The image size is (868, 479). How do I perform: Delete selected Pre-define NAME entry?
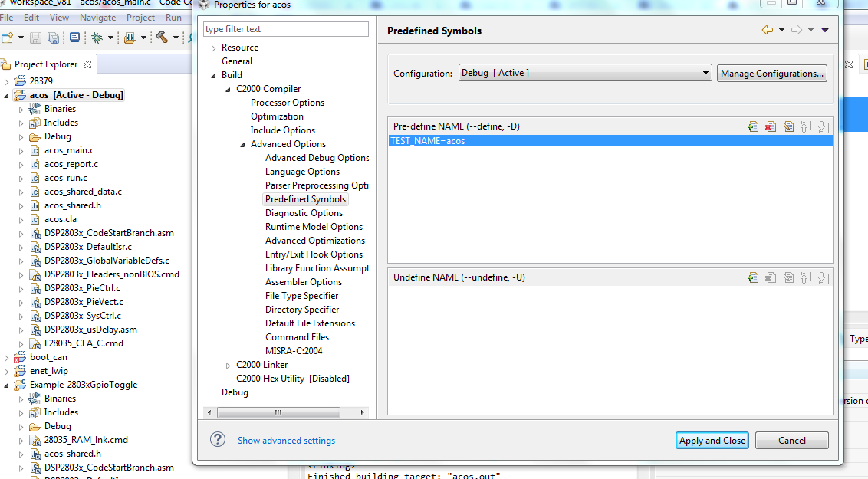(770, 126)
